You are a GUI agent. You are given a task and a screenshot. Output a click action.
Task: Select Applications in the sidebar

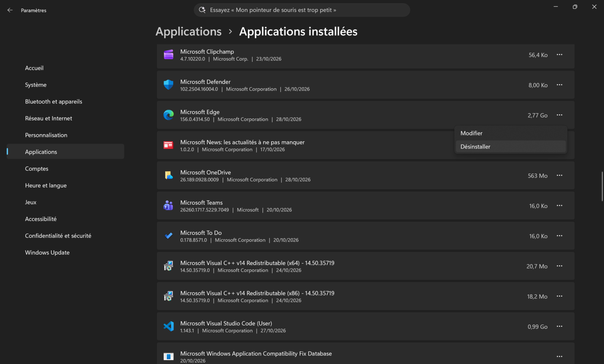pyautogui.click(x=65, y=152)
